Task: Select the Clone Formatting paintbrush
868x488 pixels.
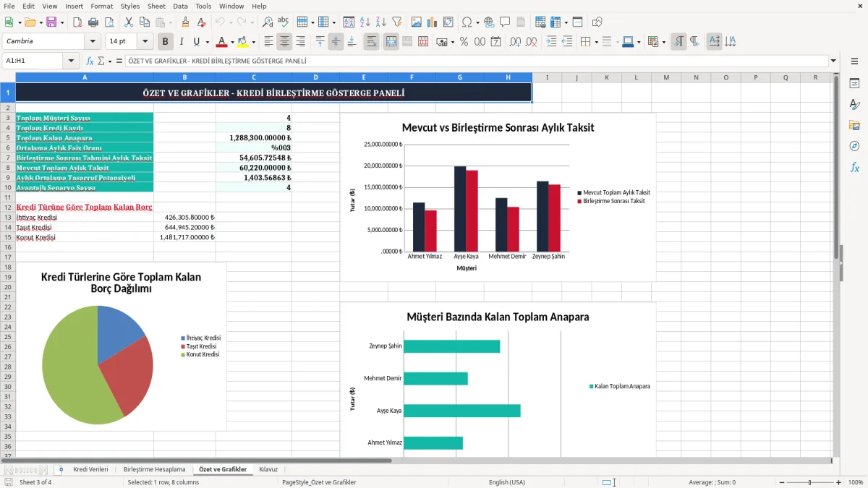Action: pyautogui.click(x=185, y=22)
